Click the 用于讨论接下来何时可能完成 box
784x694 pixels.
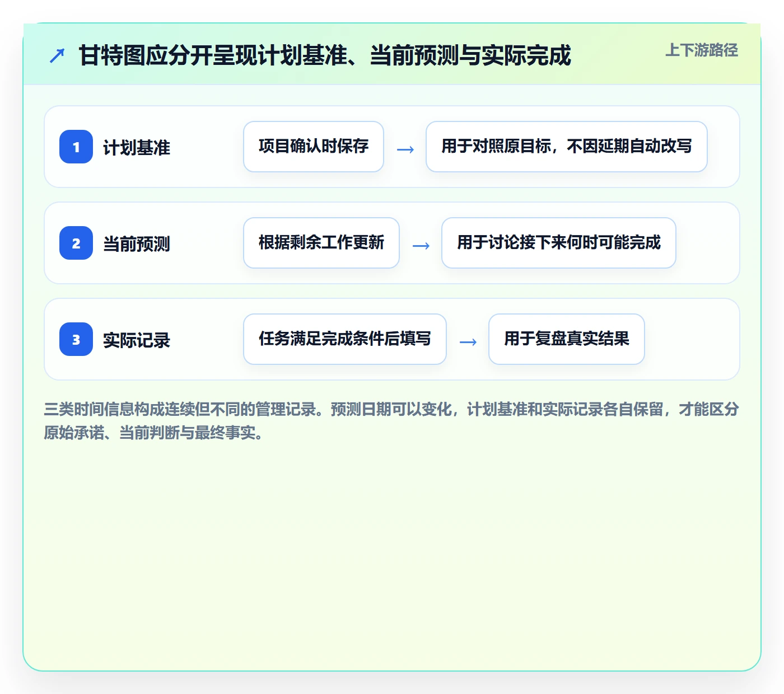559,243
